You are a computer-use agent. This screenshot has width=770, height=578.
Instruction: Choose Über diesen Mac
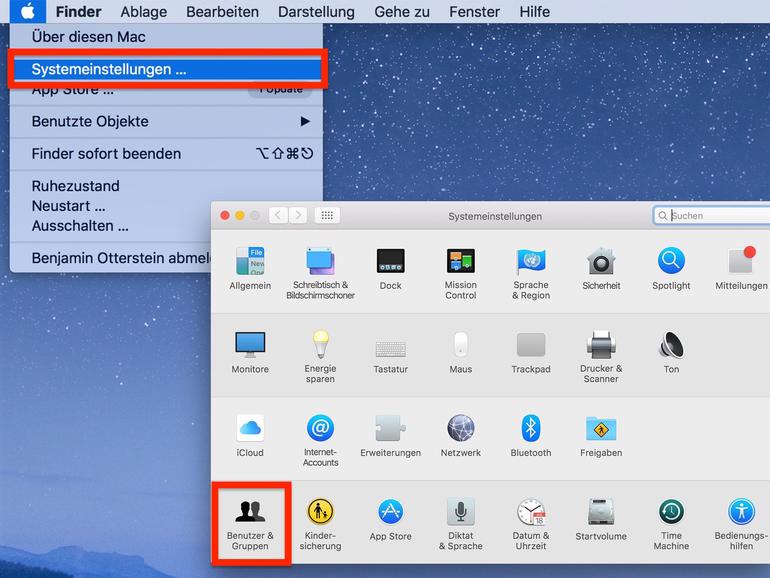(166, 37)
